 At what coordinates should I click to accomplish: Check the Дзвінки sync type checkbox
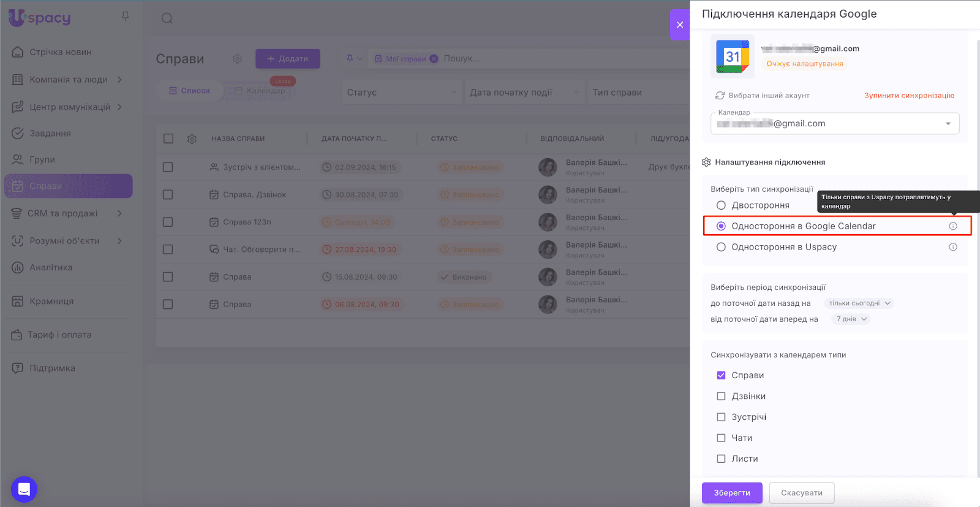pyautogui.click(x=721, y=396)
